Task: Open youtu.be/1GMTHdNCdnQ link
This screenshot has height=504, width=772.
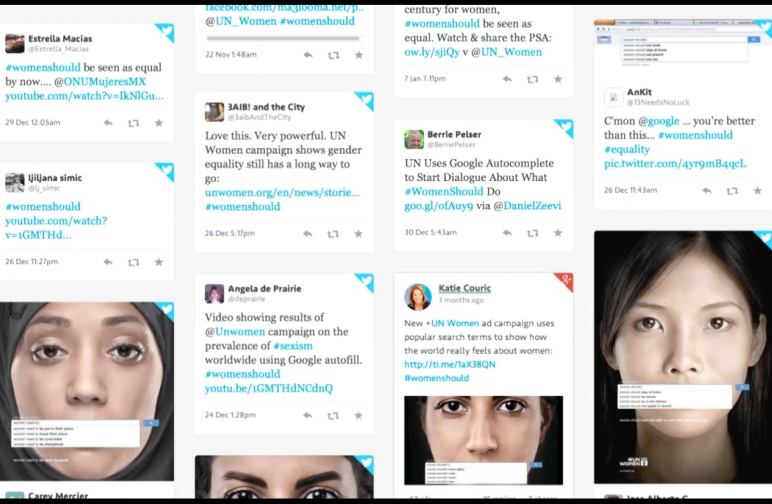Action: point(269,388)
